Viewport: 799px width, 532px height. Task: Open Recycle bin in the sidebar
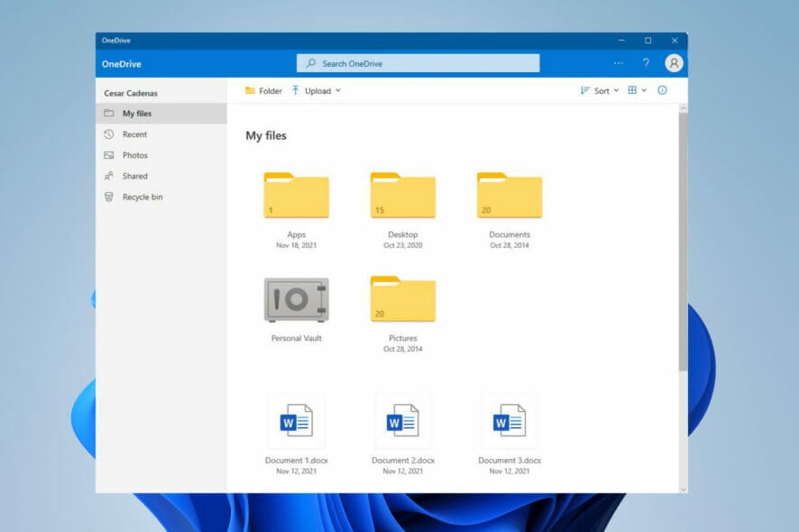pos(161,197)
